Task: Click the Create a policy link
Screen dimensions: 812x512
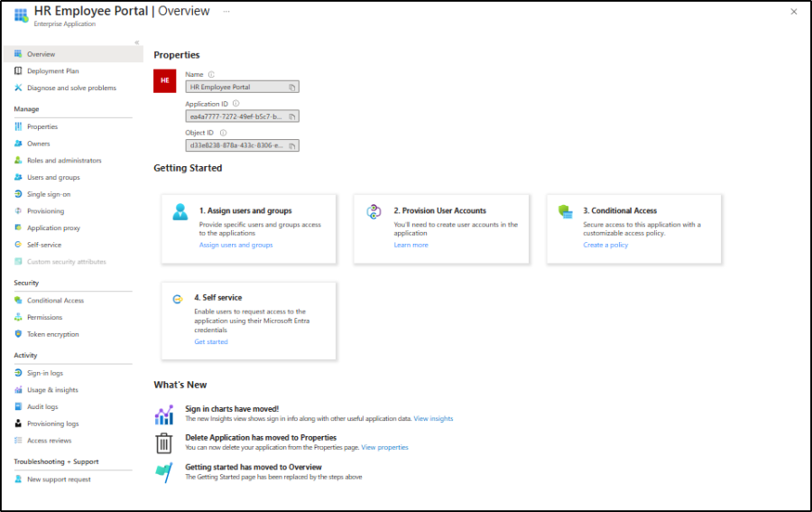Action: point(605,245)
